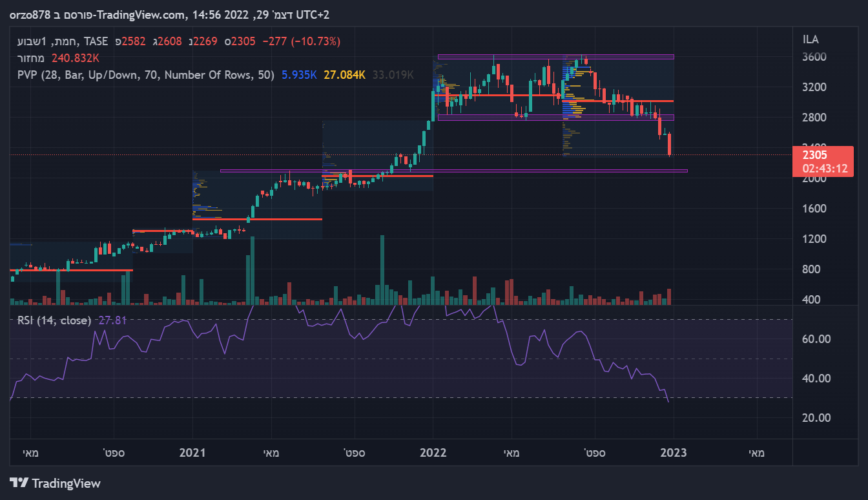Click the high price value 2608
The height and width of the screenshot is (500, 868).
click(170, 41)
